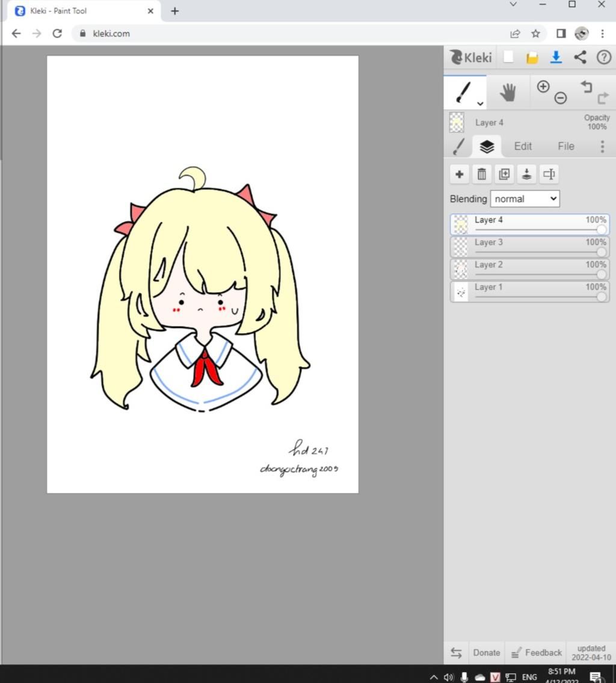Image resolution: width=616 pixels, height=683 pixels.
Task: Adjust Layer 1 opacity slider handle
Action: (601, 296)
